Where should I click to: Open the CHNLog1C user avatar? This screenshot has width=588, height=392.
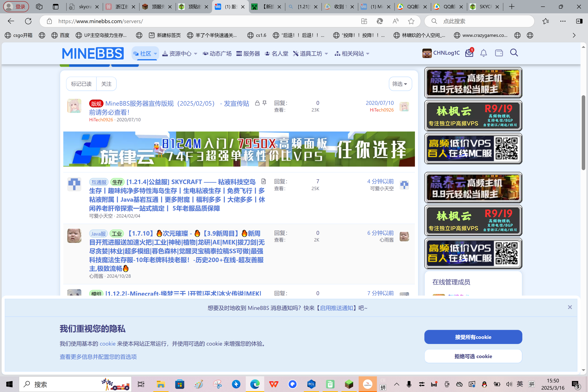pyautogui.click(x=427, y=53)
